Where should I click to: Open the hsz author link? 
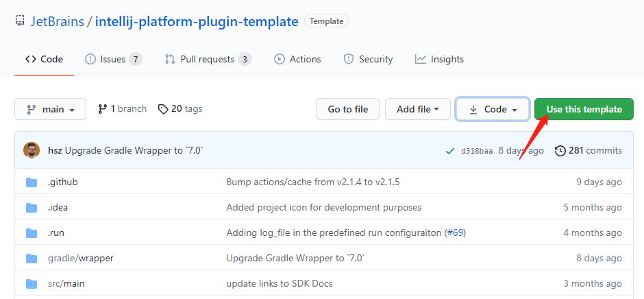55,150
